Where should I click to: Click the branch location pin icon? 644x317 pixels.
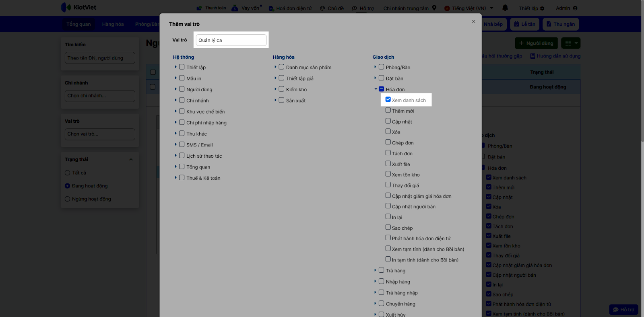[x=434, y=8]
